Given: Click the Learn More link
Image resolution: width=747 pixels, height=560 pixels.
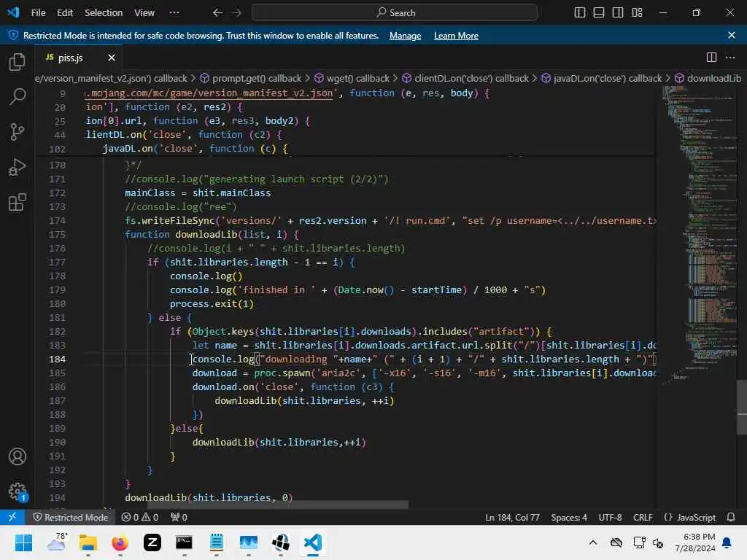Looking at the screenshot, I should (x=456, y=36).
